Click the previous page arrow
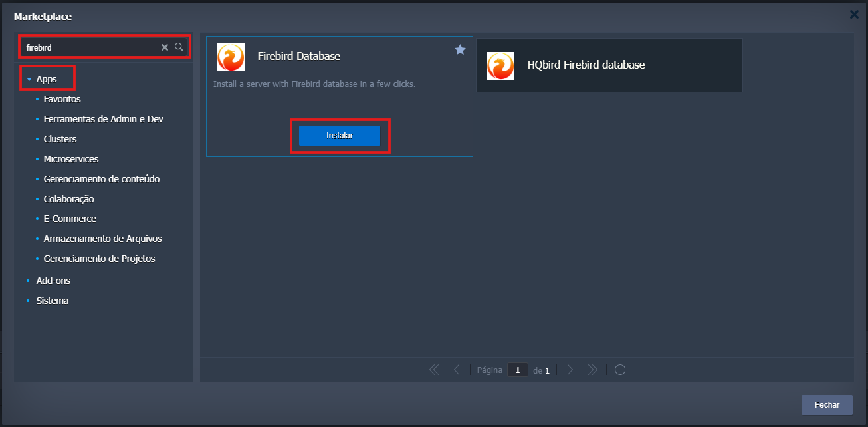This screenshot has width=868, height=427. (x=457, y=370)
